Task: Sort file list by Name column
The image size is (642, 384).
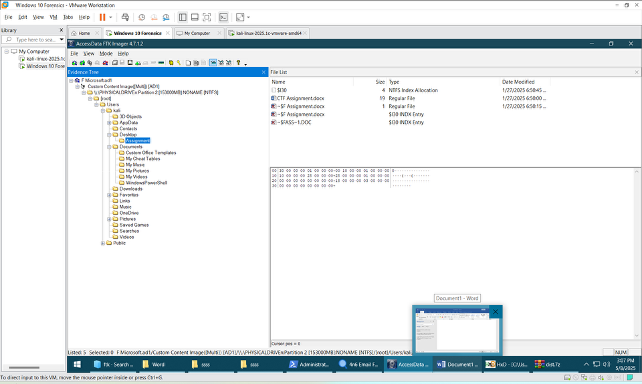Action: coord(278,82)
